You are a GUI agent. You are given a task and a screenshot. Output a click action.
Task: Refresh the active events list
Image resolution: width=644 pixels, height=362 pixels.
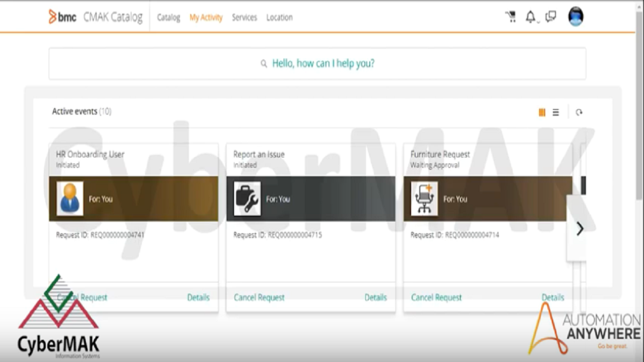tap(579, 113)
